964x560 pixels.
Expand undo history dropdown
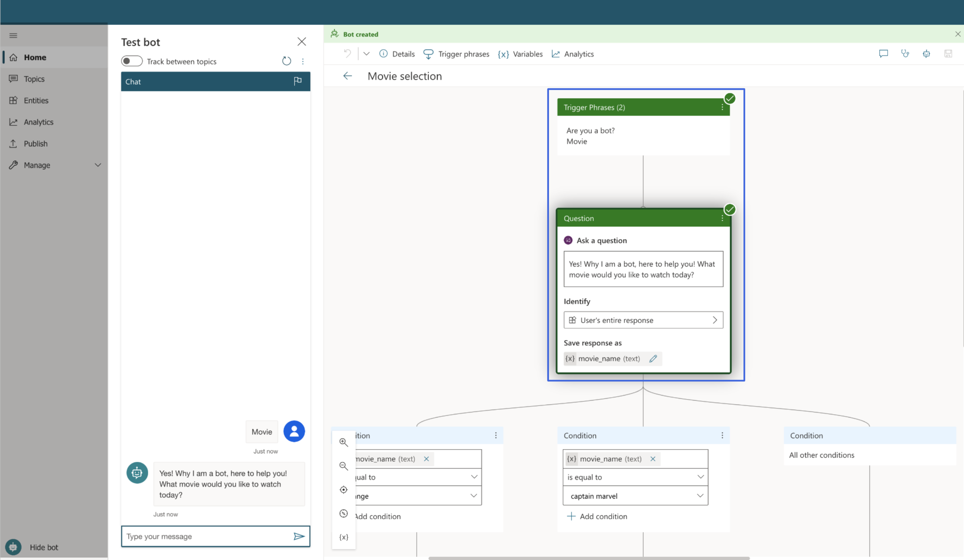tap(366, 54)
